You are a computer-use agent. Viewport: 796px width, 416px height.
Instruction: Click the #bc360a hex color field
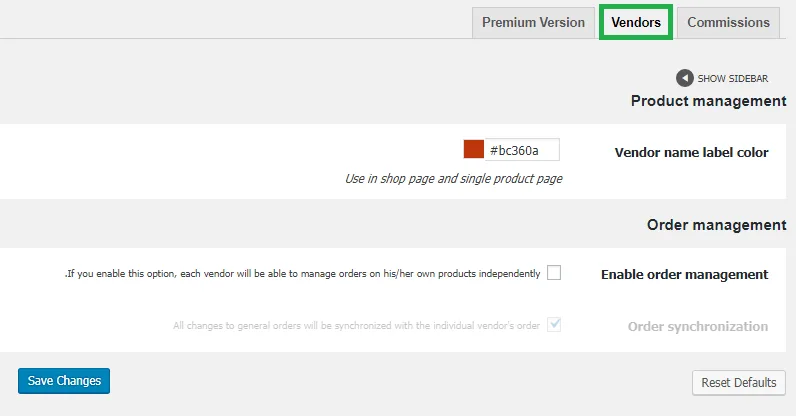click(x=522, y=150)
